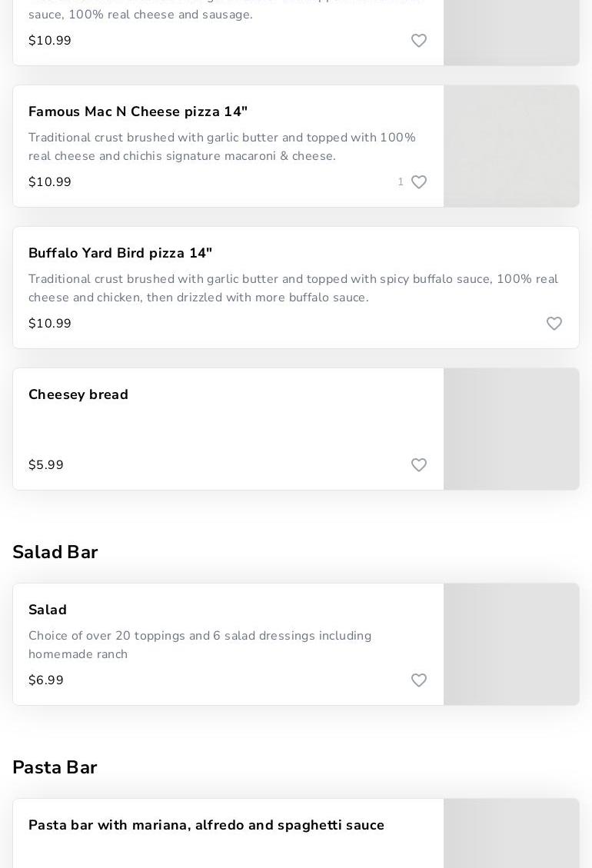The width and height of the screenshot is (592, 868).
Task: Open Famous Mac N Cheese pizza 14" title
Action: [138, 111]
